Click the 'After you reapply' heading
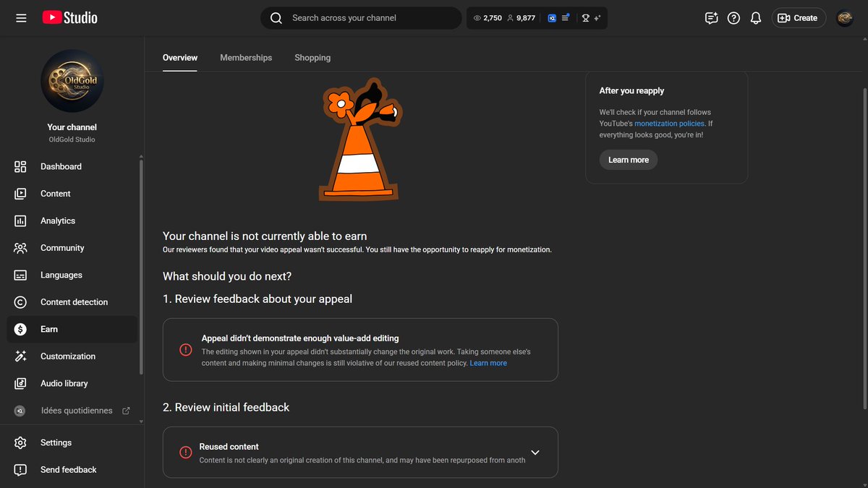868x488 pixels. tap(631, 90)
